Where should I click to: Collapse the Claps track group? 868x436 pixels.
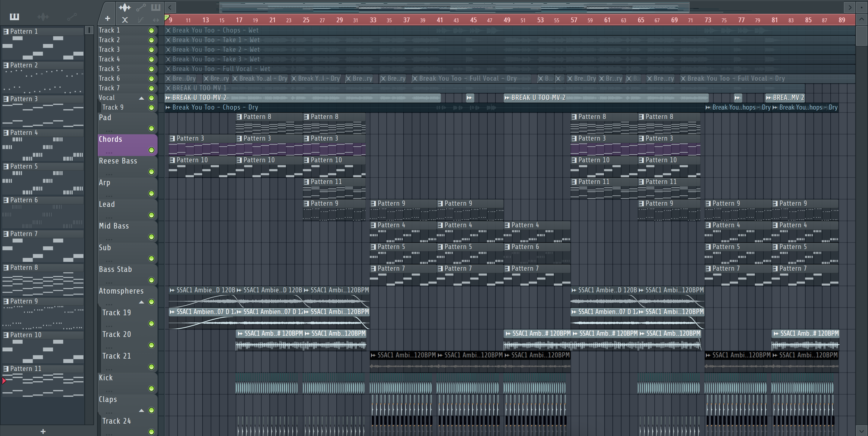click(142, 410)
